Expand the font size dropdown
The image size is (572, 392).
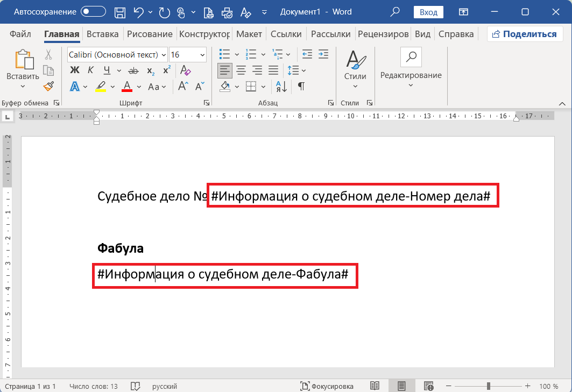pos(202,55)
